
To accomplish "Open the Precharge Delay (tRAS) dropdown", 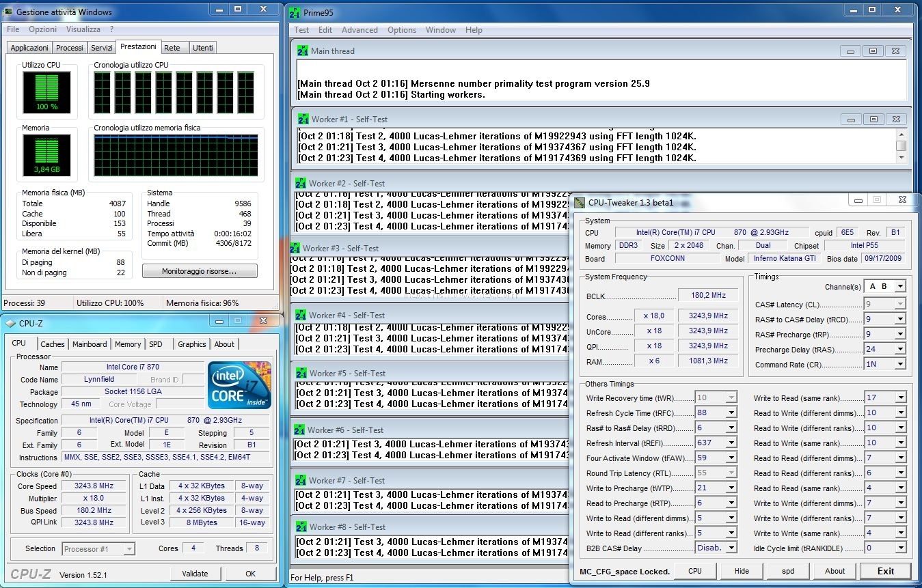I will tap(900, 349).
